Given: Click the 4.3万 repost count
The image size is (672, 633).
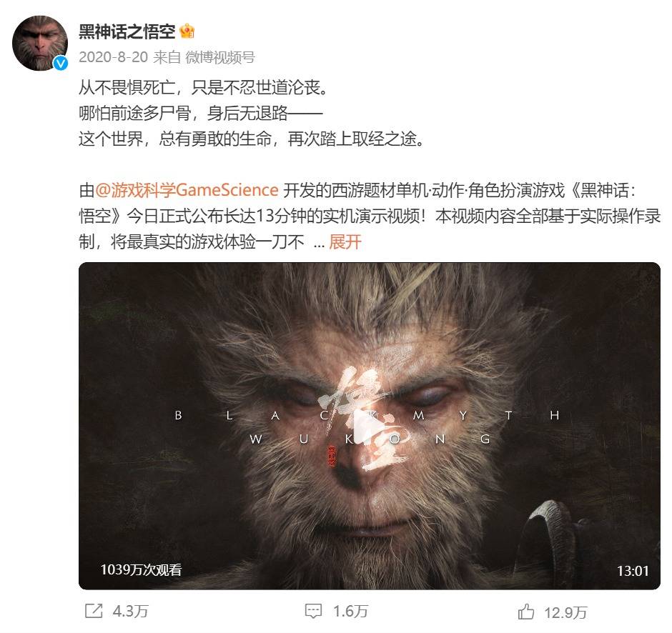Looking at the screenshot, I should point(130,611).
